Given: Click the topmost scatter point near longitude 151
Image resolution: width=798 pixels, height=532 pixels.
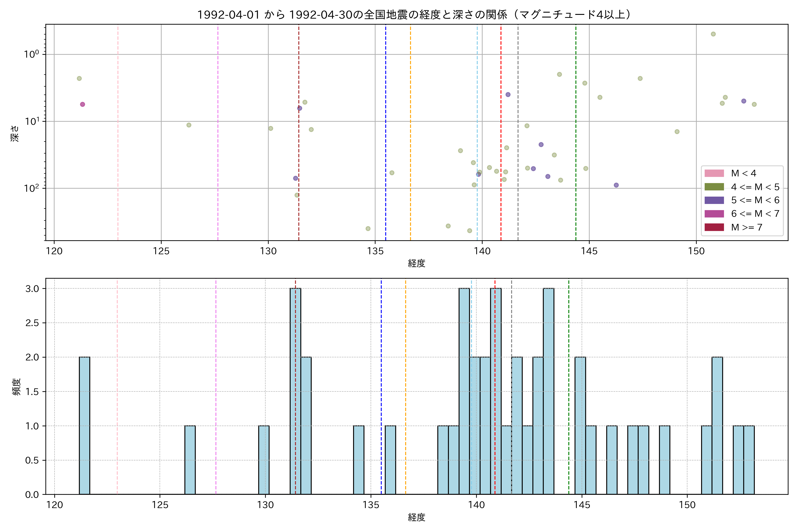Looking at the screenshot, I should tap(713, 34).
